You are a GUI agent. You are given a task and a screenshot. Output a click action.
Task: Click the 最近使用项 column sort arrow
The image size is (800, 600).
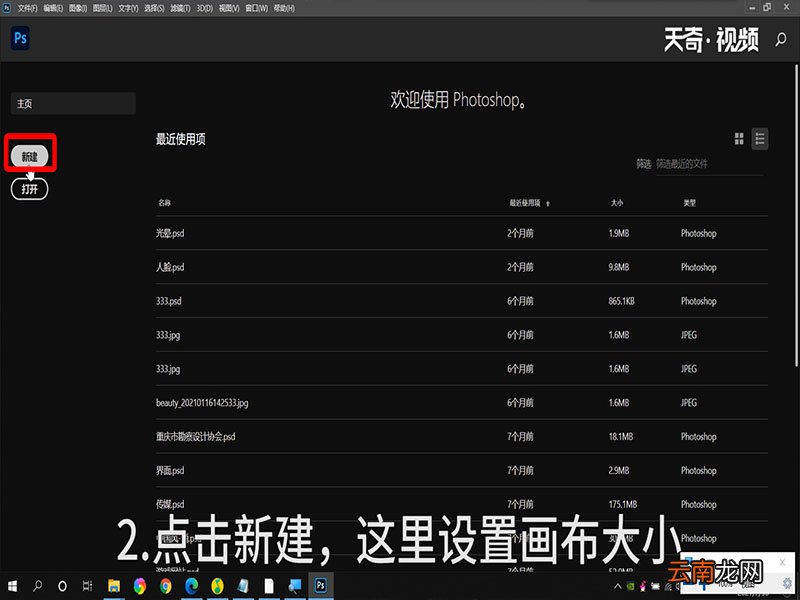pos(548,204)
